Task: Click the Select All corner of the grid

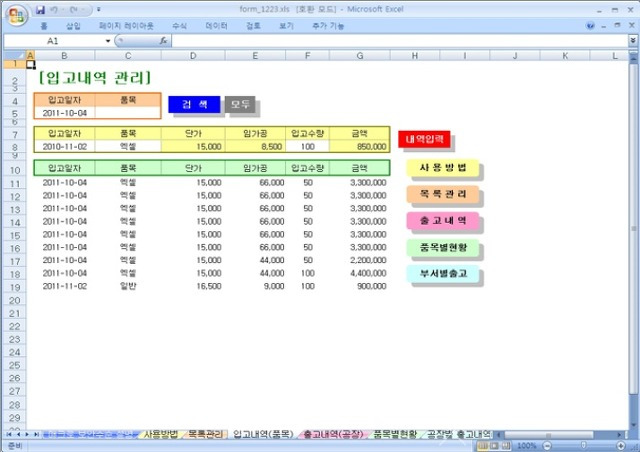Action: [x=14, y=55]
